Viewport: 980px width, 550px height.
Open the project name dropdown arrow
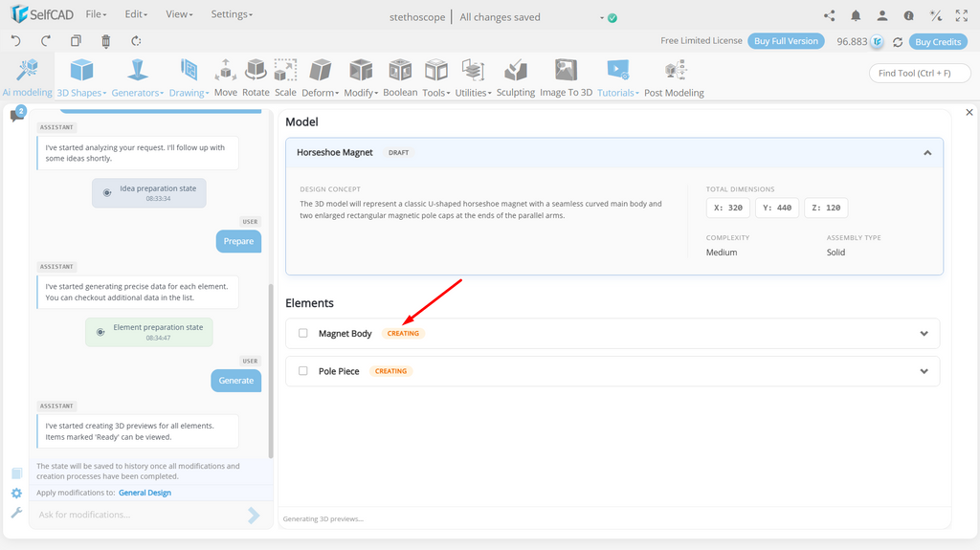tap(602, 17)
